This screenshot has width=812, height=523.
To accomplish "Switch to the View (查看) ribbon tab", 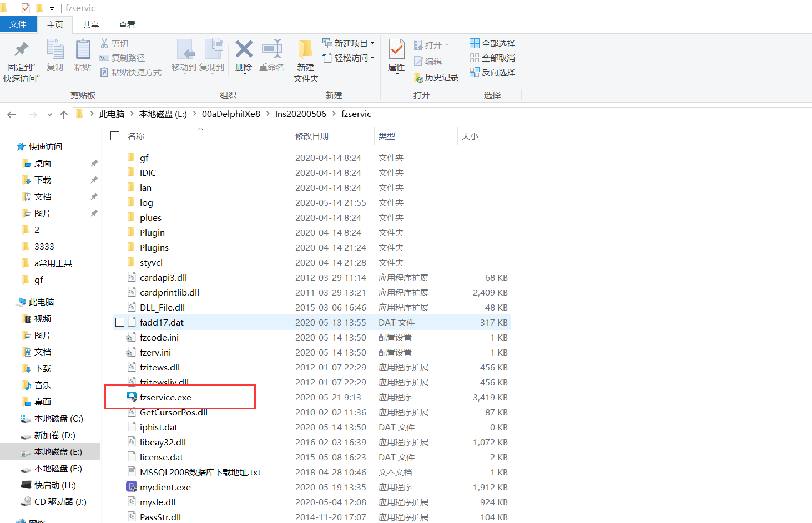I will click(127, 24).
